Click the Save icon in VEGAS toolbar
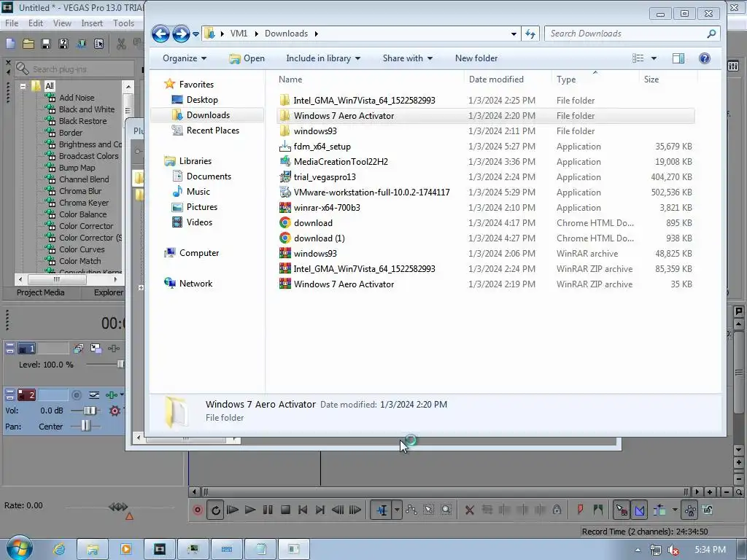This screenshot has height=560, width=747. click(46, 44)
